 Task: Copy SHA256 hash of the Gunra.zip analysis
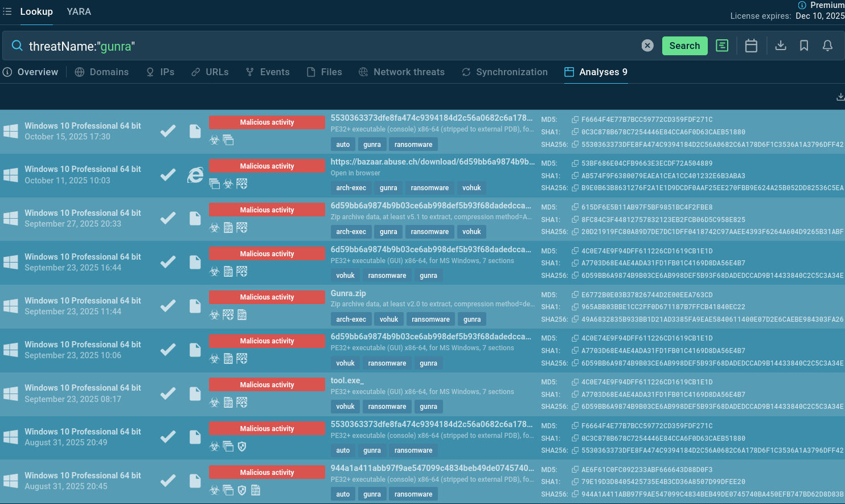click(x=575, y=319)
